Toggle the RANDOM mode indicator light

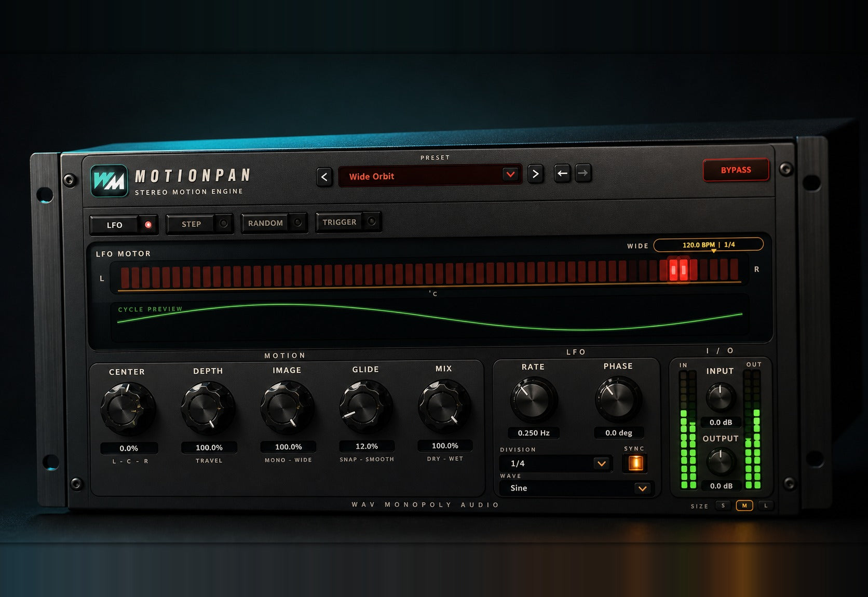pyautogui.click(x=298, y=222)
